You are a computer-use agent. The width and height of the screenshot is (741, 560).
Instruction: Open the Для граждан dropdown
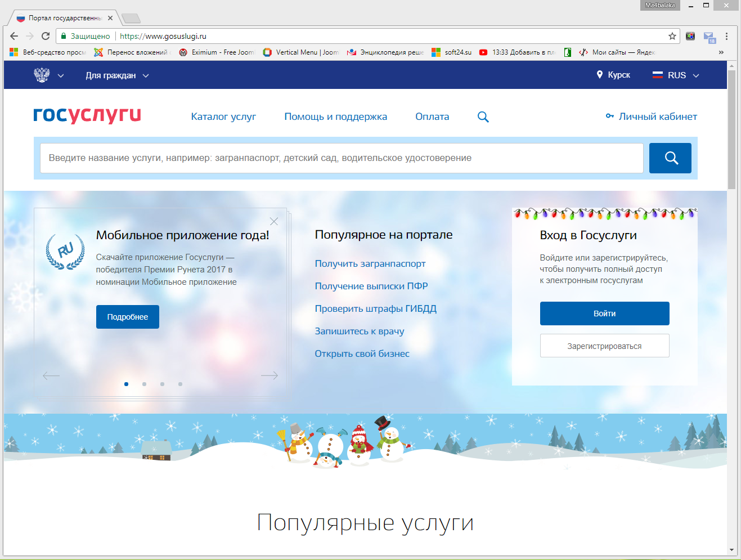point(117,75)
